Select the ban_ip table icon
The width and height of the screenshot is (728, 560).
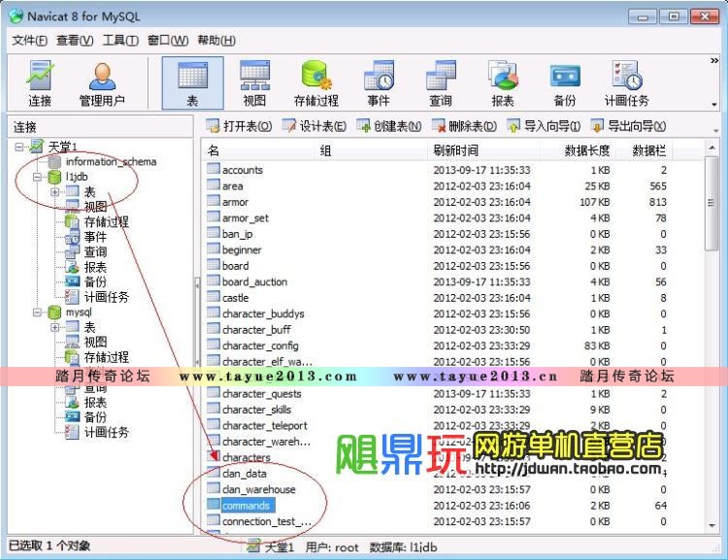coord(214,233)
